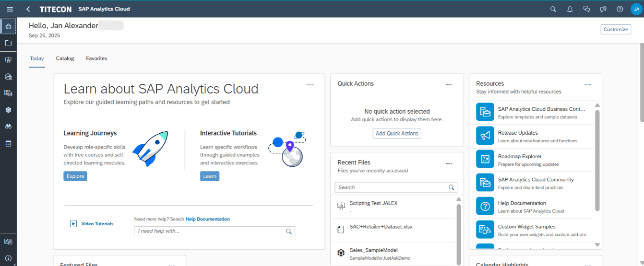Viewport: 644px width, 266px height.
Task: Switch to the Catalog tab
Action: 65,58
